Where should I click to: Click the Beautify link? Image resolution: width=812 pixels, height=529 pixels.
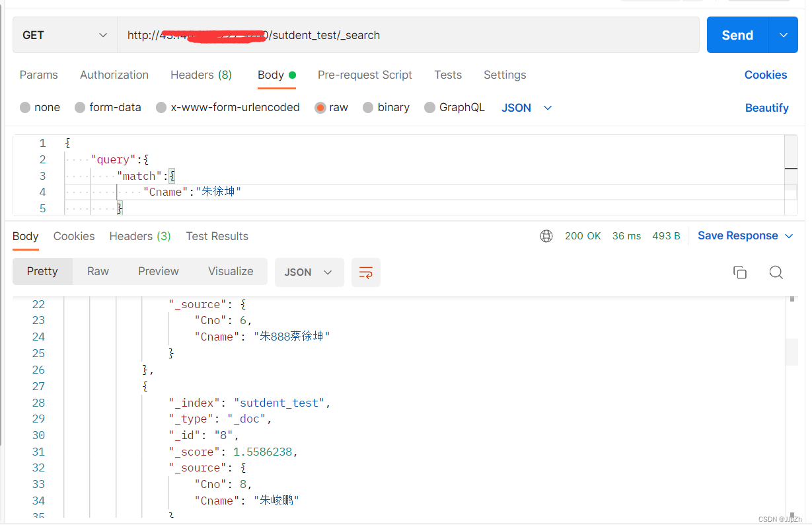[x=767, y=108]
